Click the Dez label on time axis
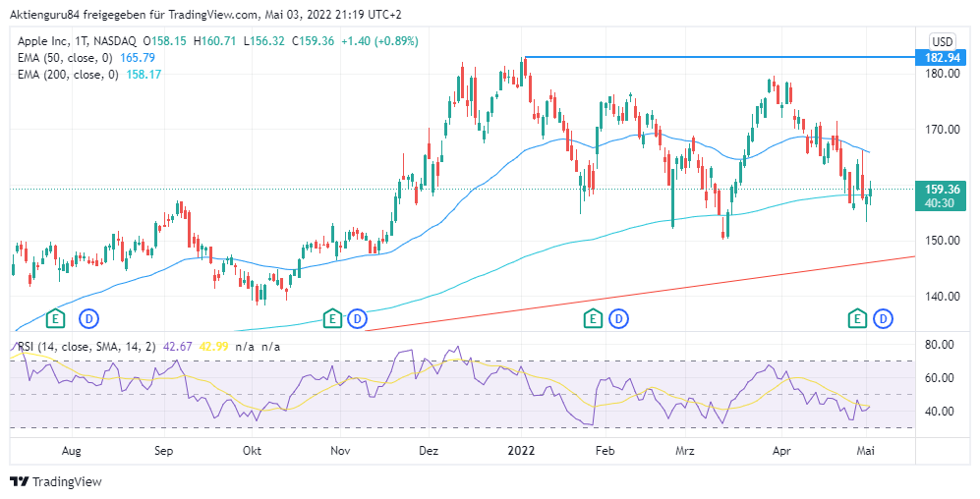Viewport: 980px width, 499px height. point(429,451)
